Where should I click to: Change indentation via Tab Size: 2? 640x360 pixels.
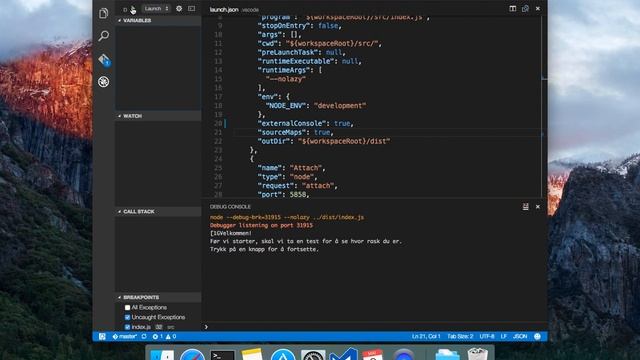(460, 337)
